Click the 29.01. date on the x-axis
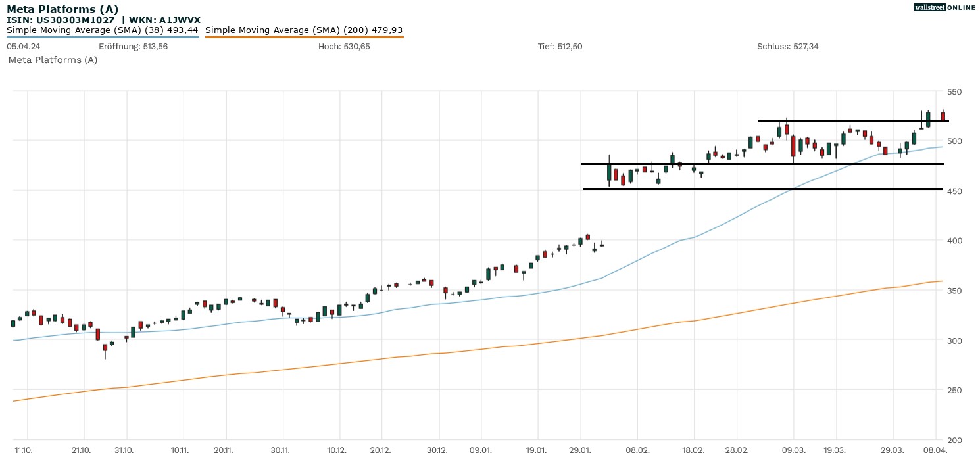The width and height of the screenshot is (980, 453). pyautogui.click(x=580, y=447)
